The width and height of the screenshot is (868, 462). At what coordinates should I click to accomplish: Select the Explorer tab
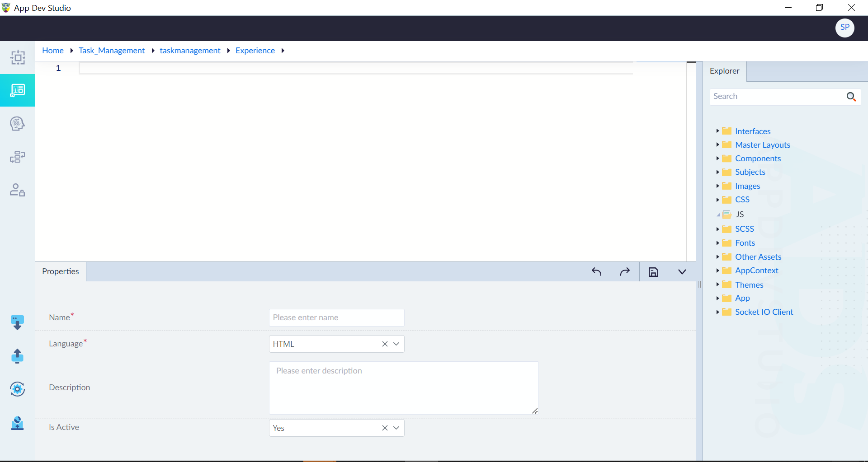pyautogui.click(x=724, y=71)
